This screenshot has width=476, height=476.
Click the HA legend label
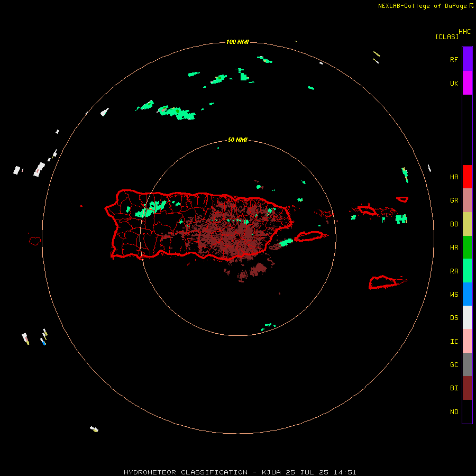[454, 177]
